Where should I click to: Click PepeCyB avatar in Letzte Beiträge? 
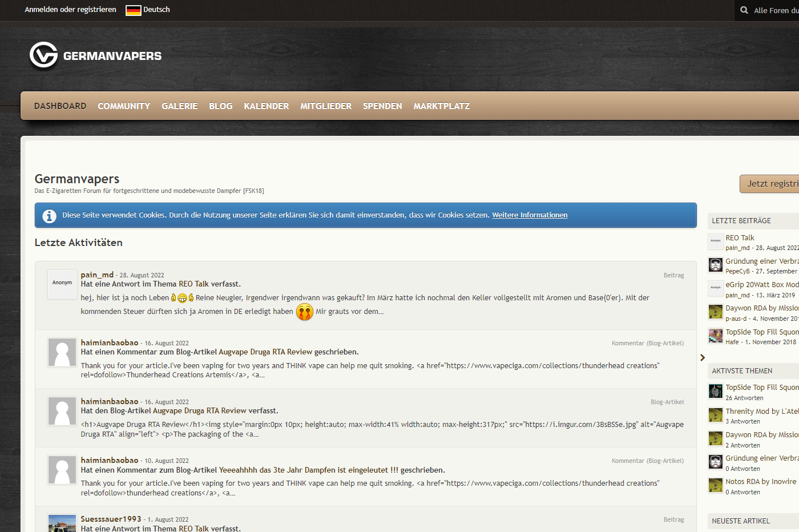tap(716, 265)
